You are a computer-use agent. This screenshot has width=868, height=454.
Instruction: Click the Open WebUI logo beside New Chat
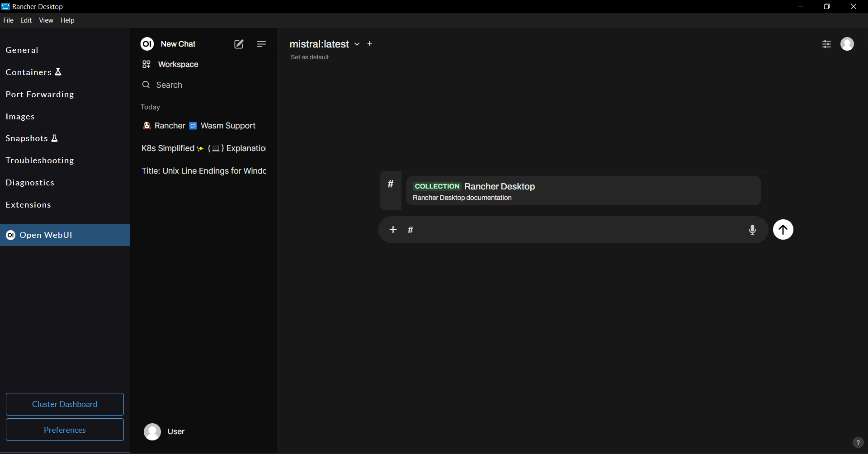point(147,44)
